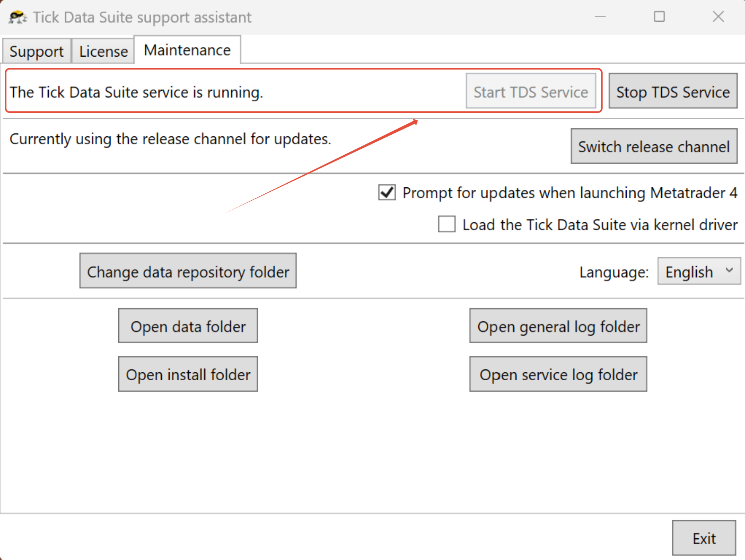Viewport: 745px width, 560px height.
Task: Click Change data repository folder
Action: point(188,271)
